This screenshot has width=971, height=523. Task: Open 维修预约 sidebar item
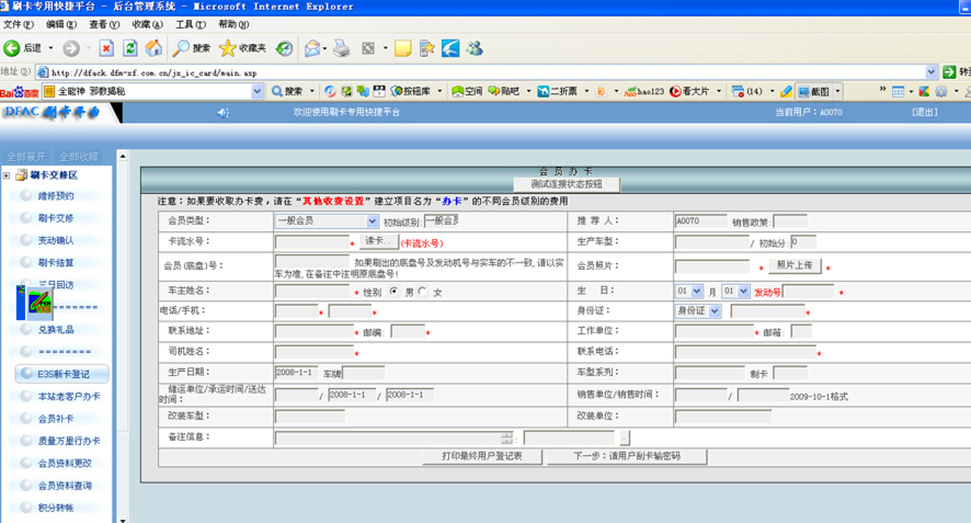(x=56, y=196)
